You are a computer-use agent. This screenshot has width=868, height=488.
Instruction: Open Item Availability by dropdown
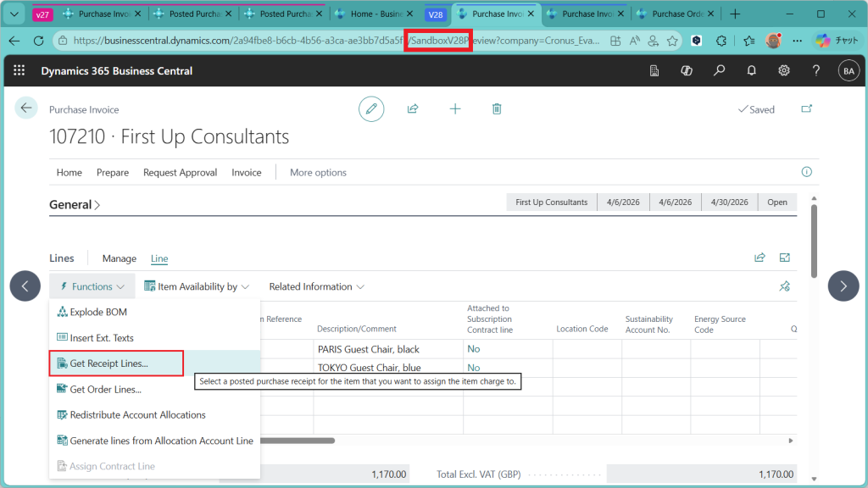point(197,286)
